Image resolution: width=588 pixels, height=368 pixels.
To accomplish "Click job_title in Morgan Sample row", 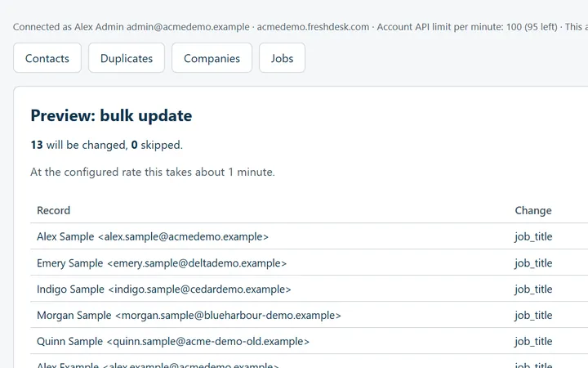I will click(533, 315).
